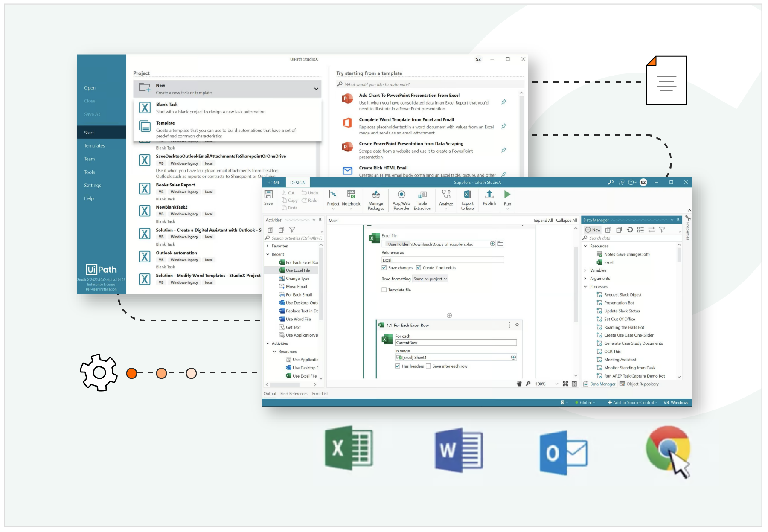
Task: Open options menu on For Each Excel Row card
Action: [509, 325]
